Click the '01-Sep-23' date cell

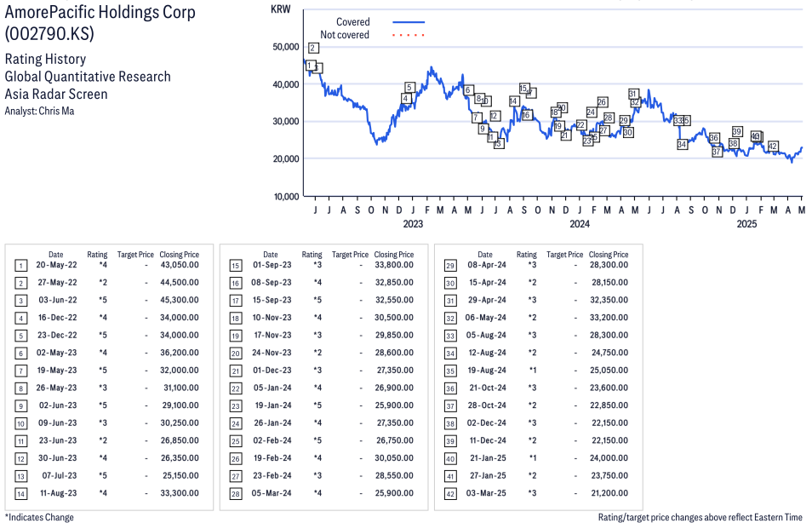[x=272, y=265]
